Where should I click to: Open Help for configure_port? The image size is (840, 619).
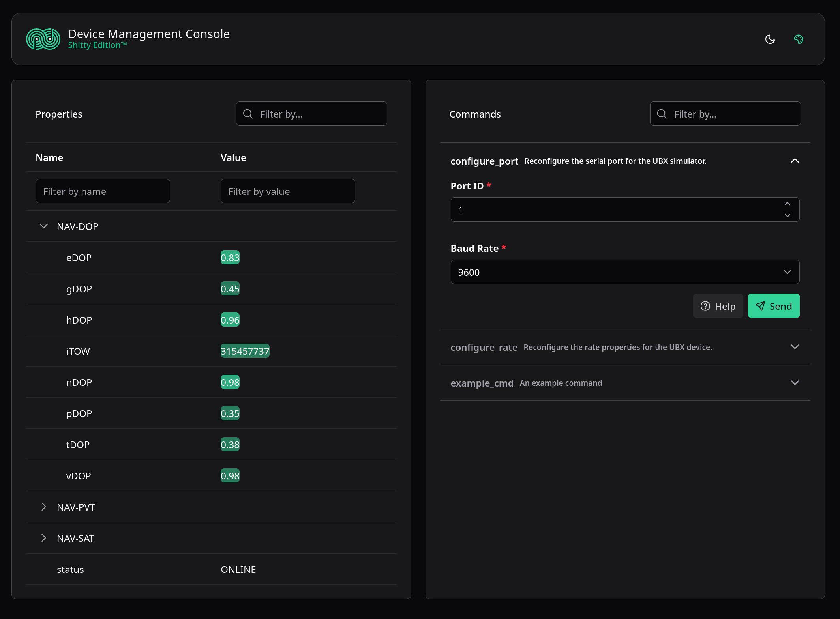click(718, 306)
